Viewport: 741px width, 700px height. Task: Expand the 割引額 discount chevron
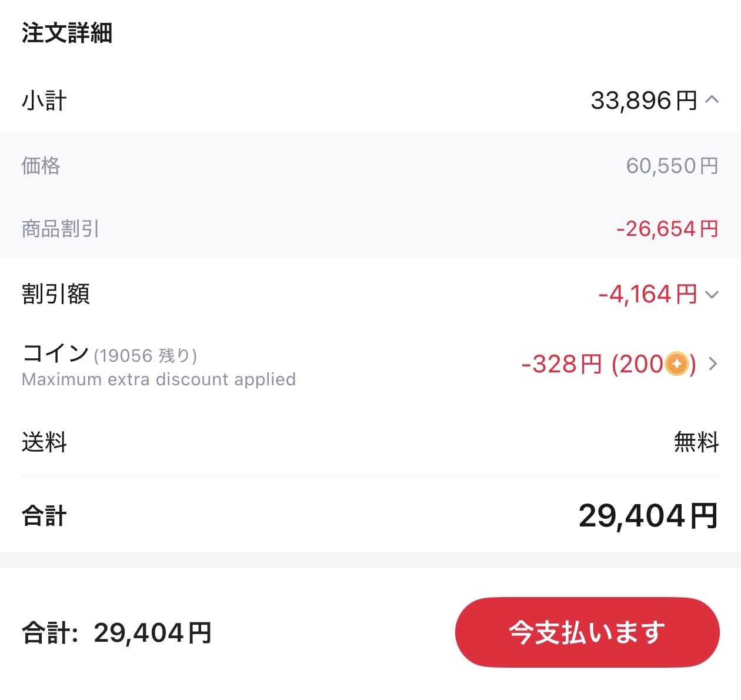point(712,295)
